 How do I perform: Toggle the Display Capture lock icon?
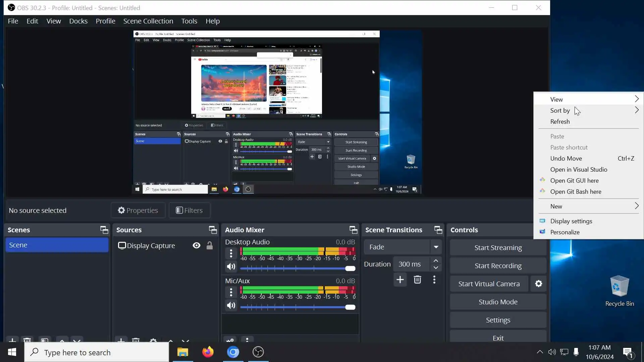tap(210, 246)
